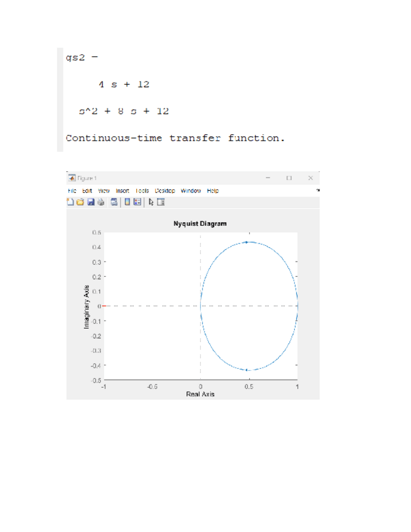Open the Edit menu
Screen dimensions: 411x532
(87, 191)
